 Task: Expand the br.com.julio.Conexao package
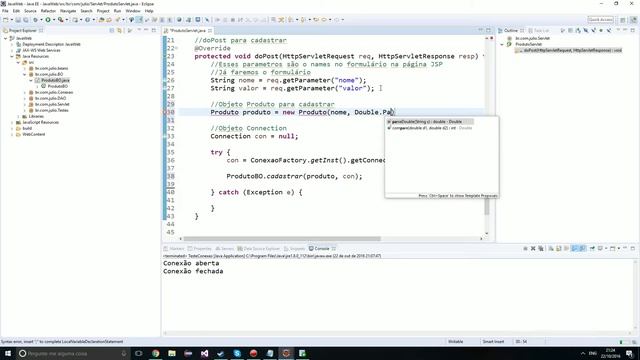click(x=24, y=92)
